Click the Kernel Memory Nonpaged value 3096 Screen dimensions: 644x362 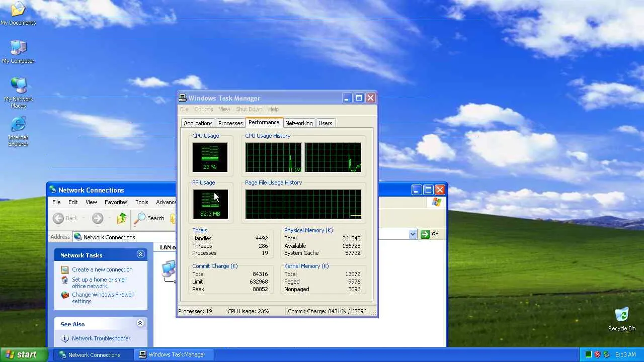pyautogui.click(x=354, y=289)
